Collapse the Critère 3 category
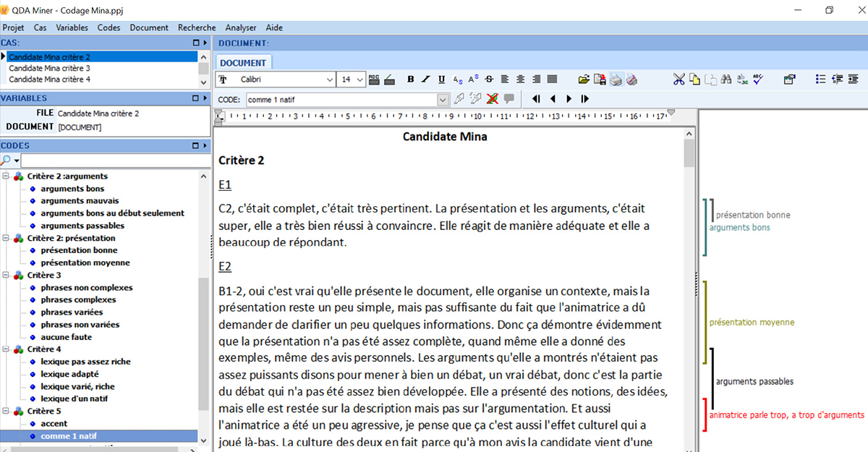Viewport: 868px width, 452px height. [x=6, y=276]
